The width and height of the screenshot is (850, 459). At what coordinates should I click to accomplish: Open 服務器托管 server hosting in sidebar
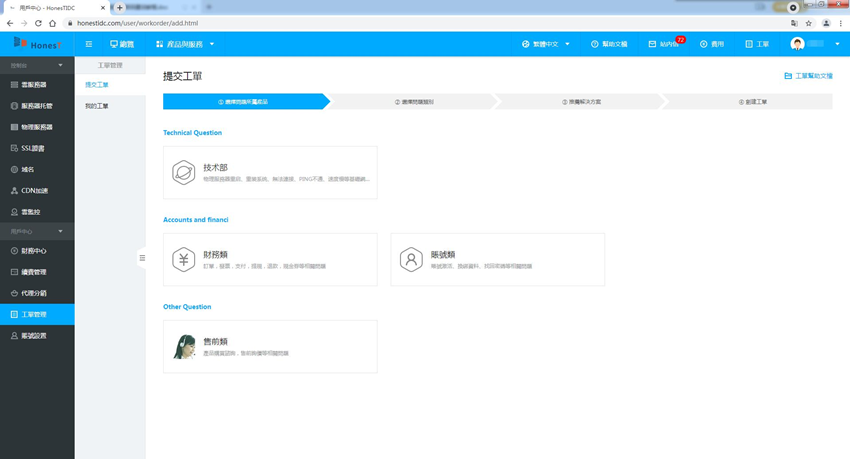click(x=37, y=106)
